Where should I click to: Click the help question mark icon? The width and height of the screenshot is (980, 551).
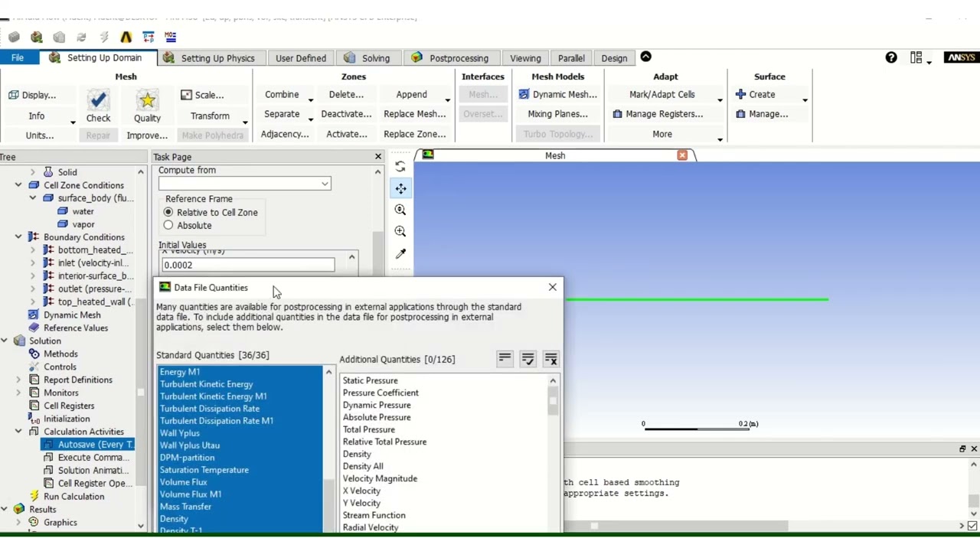(891, 57)
